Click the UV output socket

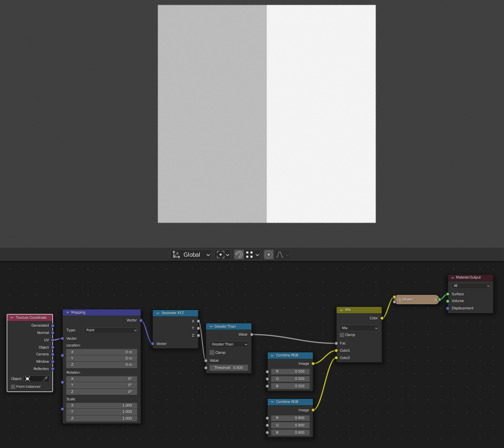click(53, 340)
